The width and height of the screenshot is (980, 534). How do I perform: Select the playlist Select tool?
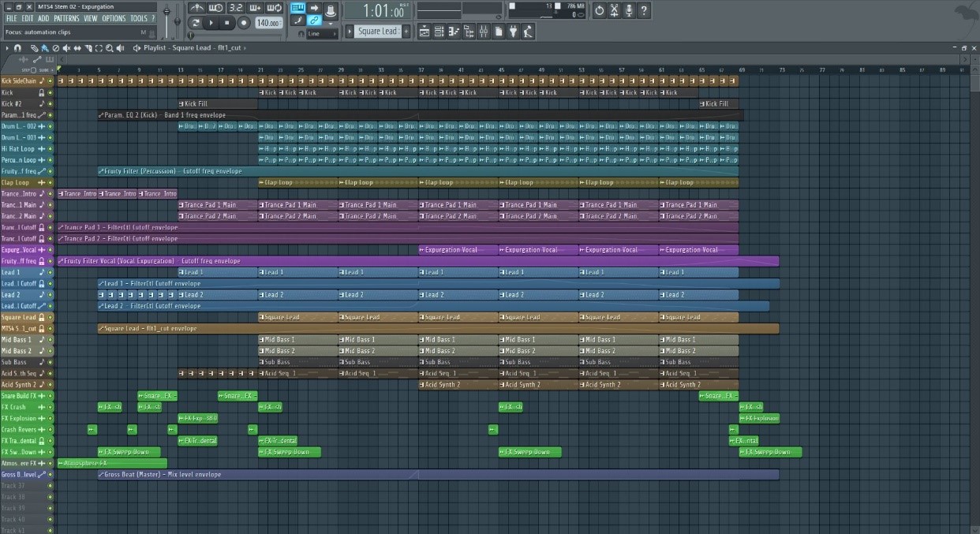coord(99,48)
